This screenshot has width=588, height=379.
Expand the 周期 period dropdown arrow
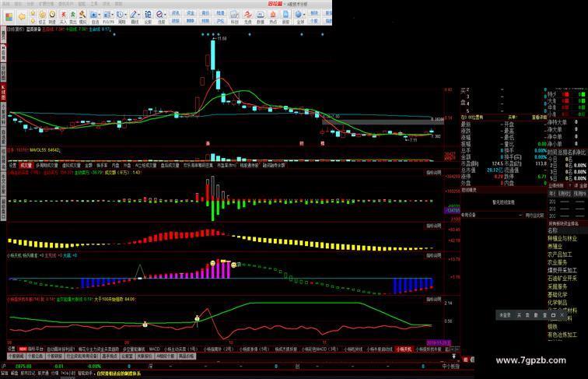[x=126, y=15]
